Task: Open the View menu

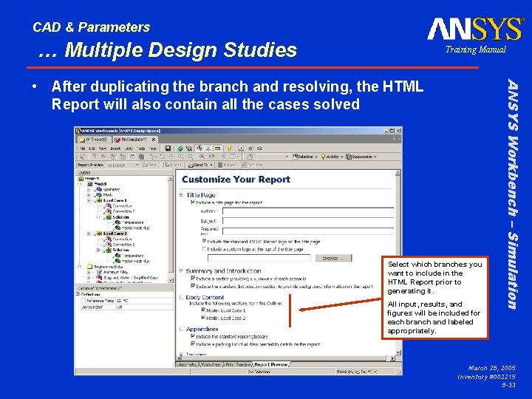Action: pyautogui.click(x=103, y=149)
